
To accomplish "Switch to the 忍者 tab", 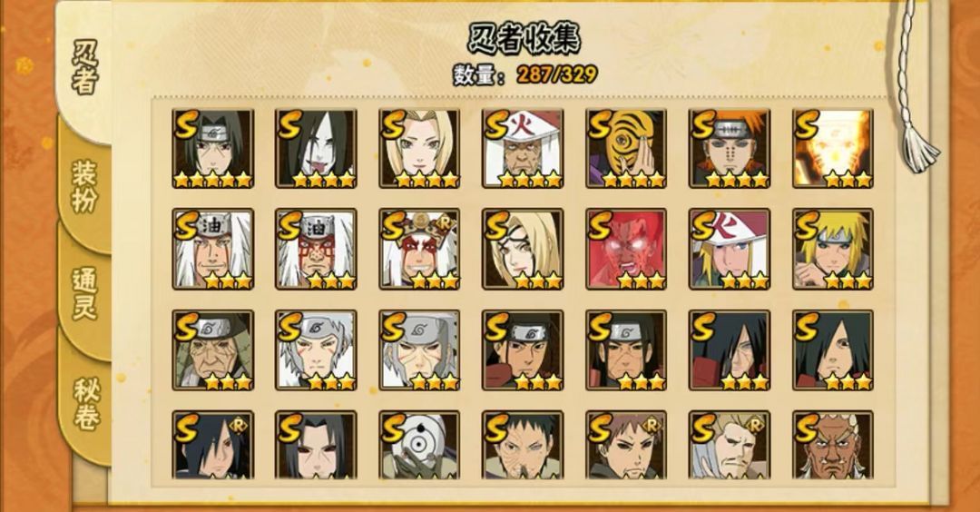I will [85, 67].
